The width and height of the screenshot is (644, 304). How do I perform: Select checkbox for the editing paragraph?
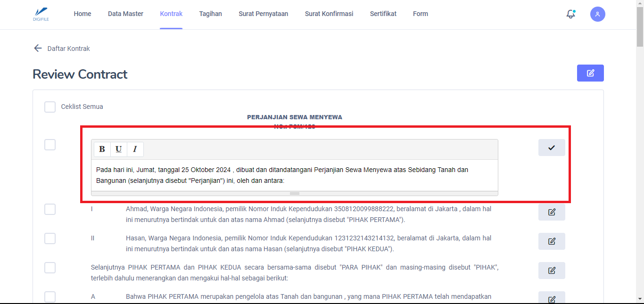tap(50, 145)
